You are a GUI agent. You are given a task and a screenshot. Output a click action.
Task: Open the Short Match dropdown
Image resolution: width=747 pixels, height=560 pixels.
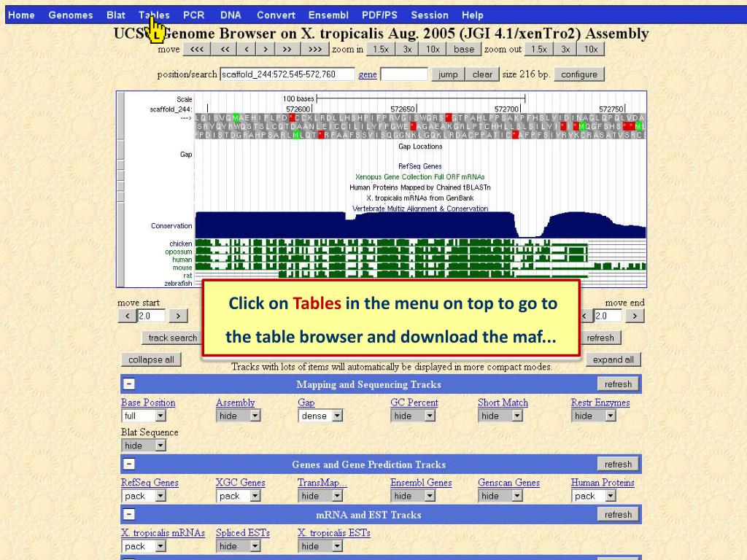[x=500, y=416]
